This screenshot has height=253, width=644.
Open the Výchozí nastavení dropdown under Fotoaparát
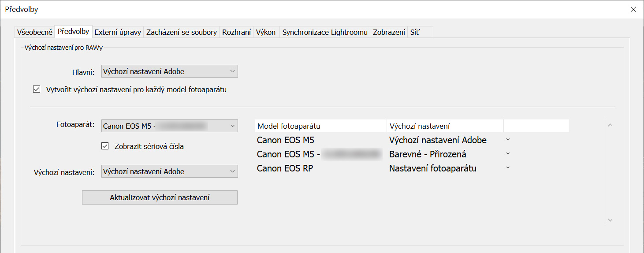tap(170, 171)
